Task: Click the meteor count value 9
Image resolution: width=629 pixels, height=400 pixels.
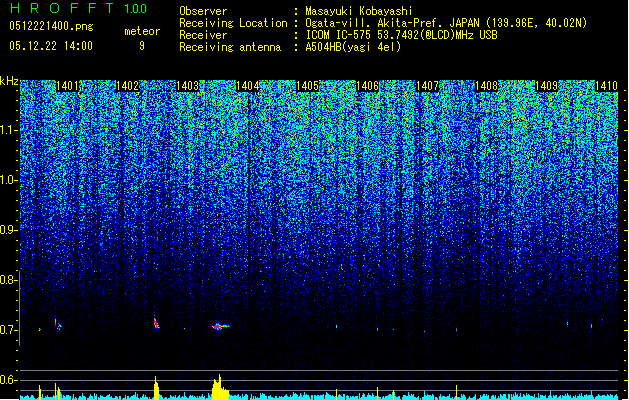Action: tap(142, 46)
